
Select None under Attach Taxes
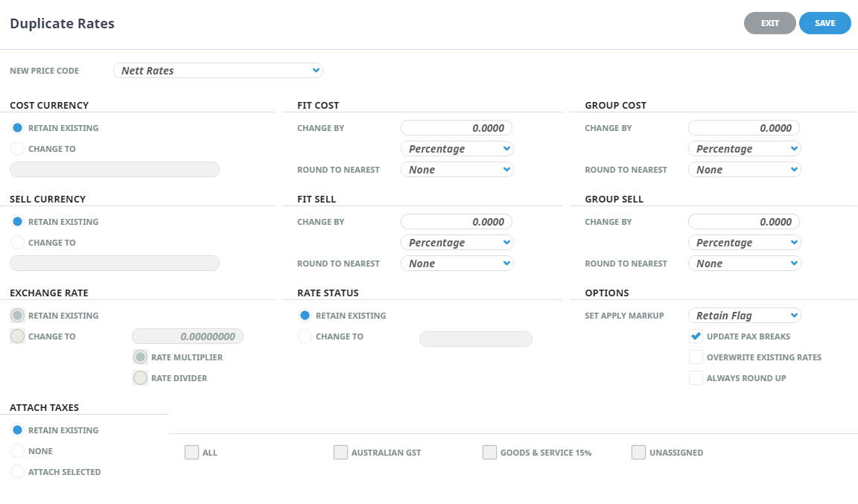(18, 451)
